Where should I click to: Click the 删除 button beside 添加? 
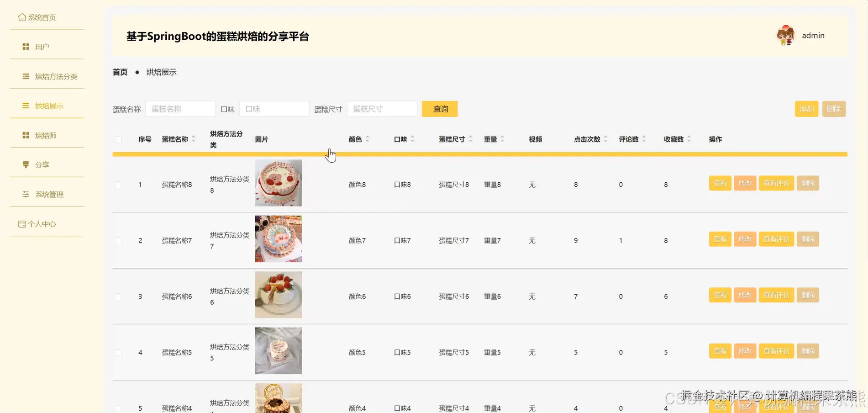[x=834, y=109]
